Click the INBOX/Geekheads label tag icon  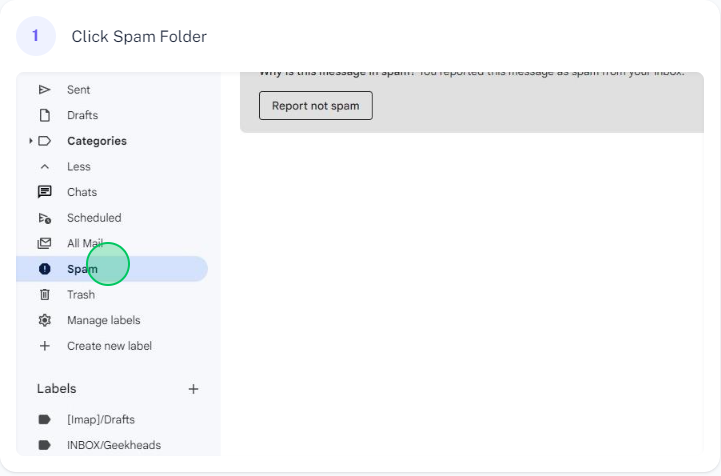pos(45,445)
